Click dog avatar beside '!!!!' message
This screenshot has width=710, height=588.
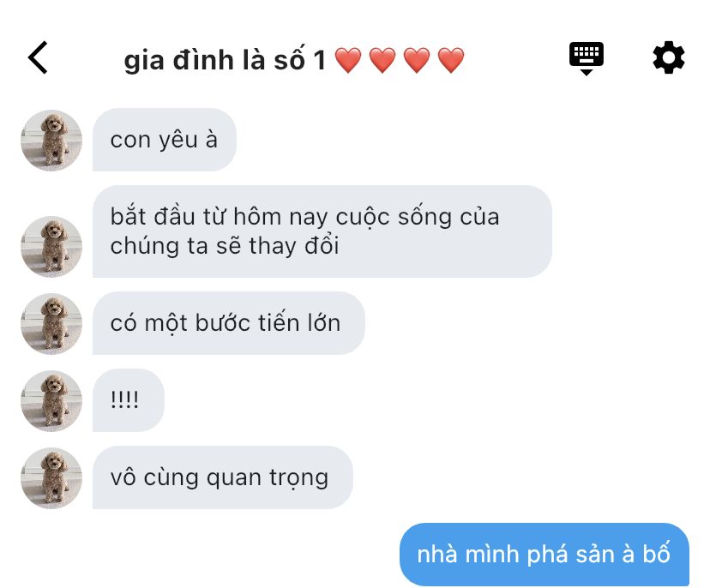[x=51, y=401]
